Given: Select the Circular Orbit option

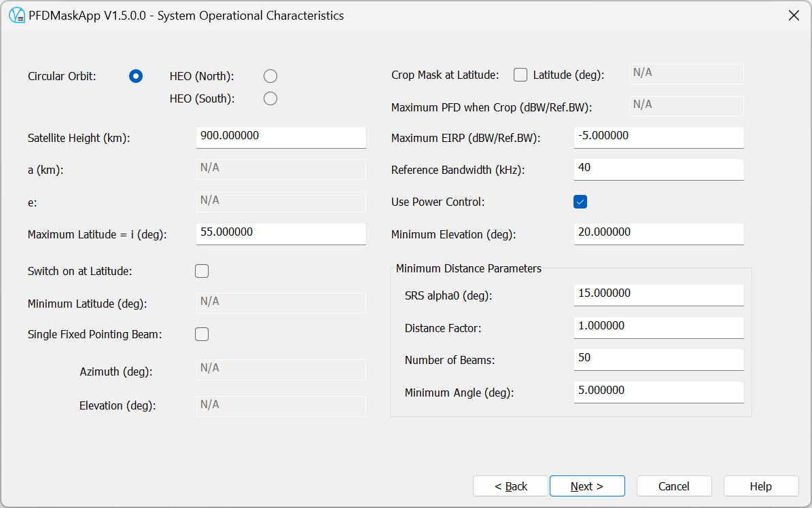Looking at the screenshot, I should [135, 76].
